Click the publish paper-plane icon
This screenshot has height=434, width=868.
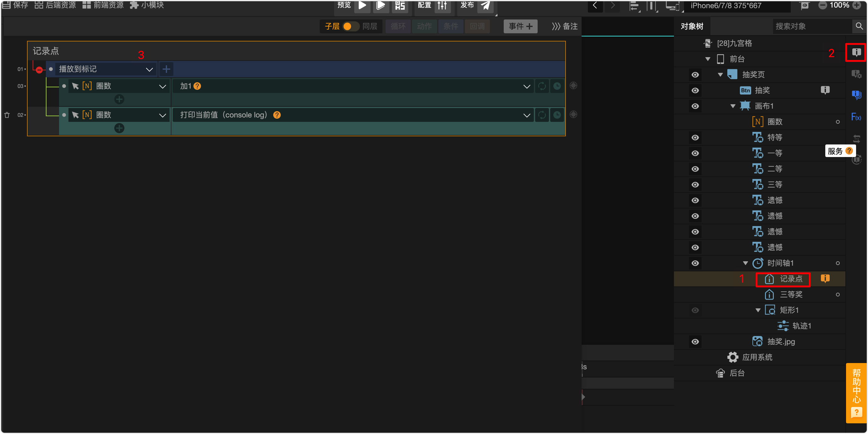pos(485,5)
